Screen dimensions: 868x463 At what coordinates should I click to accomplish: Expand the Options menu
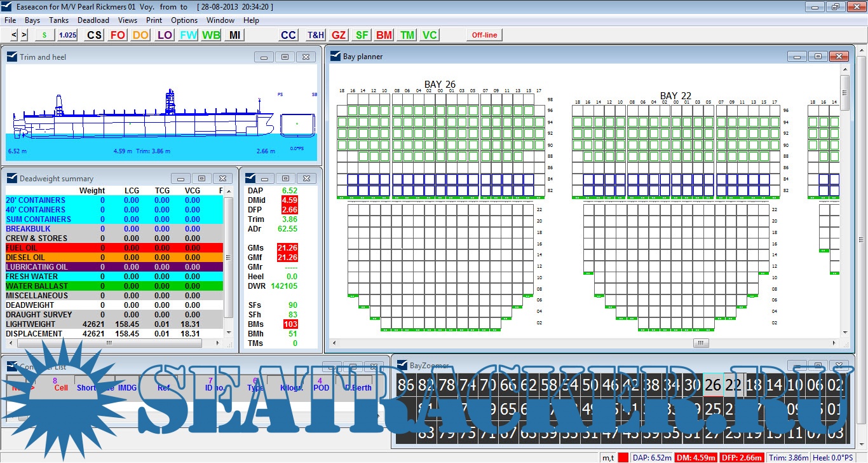pos(184,20)
